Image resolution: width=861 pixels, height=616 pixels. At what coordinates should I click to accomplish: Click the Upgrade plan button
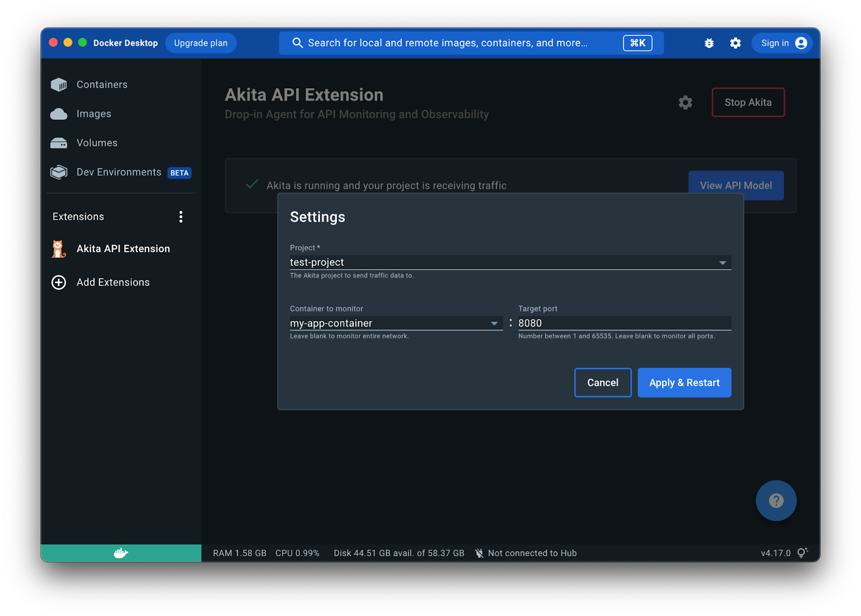click(x=201, y=43)
